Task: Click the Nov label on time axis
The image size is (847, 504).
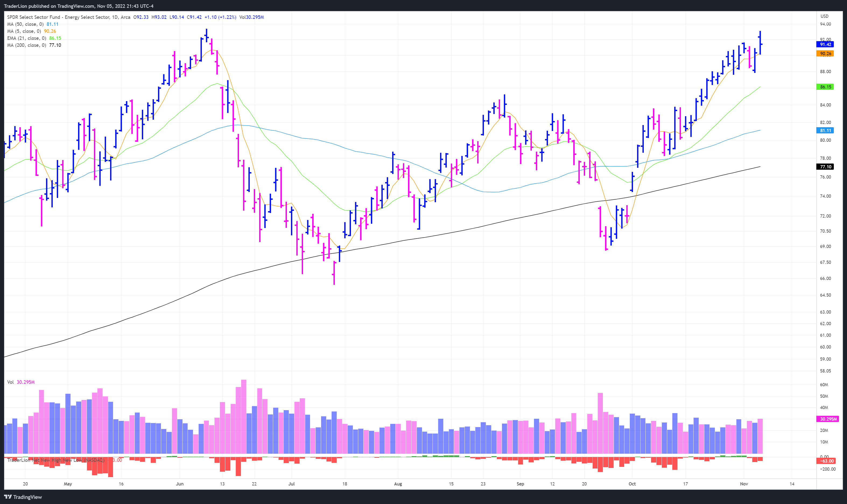Action: [744, 484]
